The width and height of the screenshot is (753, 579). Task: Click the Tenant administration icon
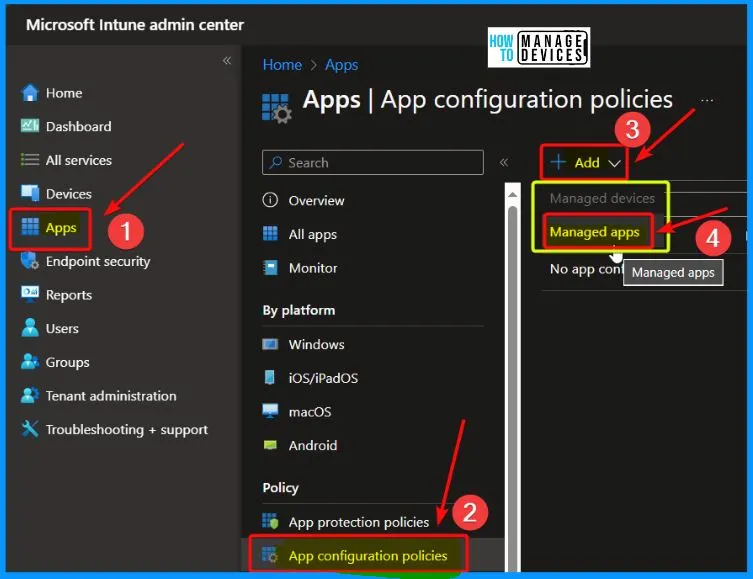[30, 395]
